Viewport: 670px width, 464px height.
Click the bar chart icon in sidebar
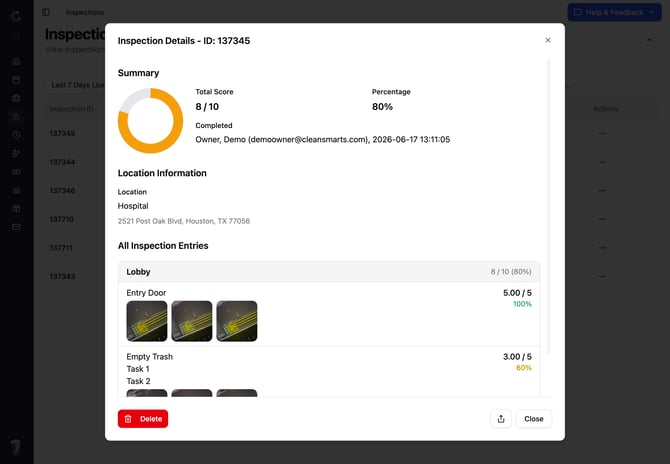point(16,190)
